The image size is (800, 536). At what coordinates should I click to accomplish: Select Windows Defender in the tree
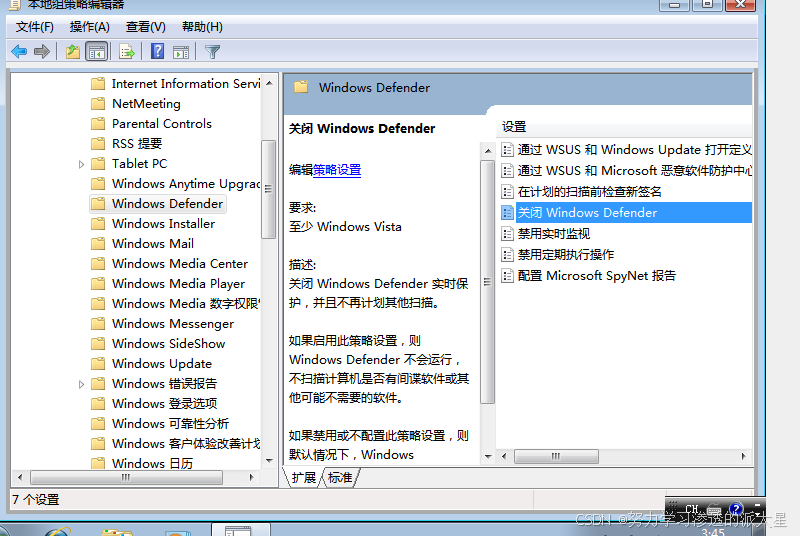pos(167,203)
